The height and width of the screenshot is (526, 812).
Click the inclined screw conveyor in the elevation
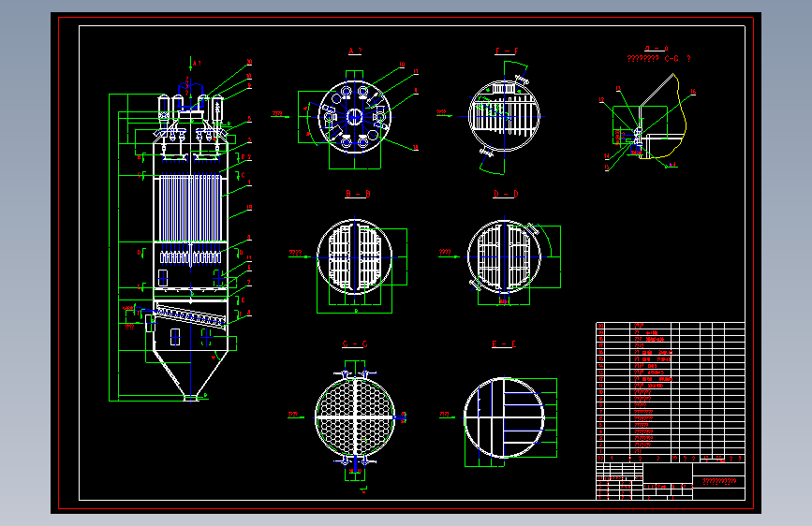pos(190,315)
